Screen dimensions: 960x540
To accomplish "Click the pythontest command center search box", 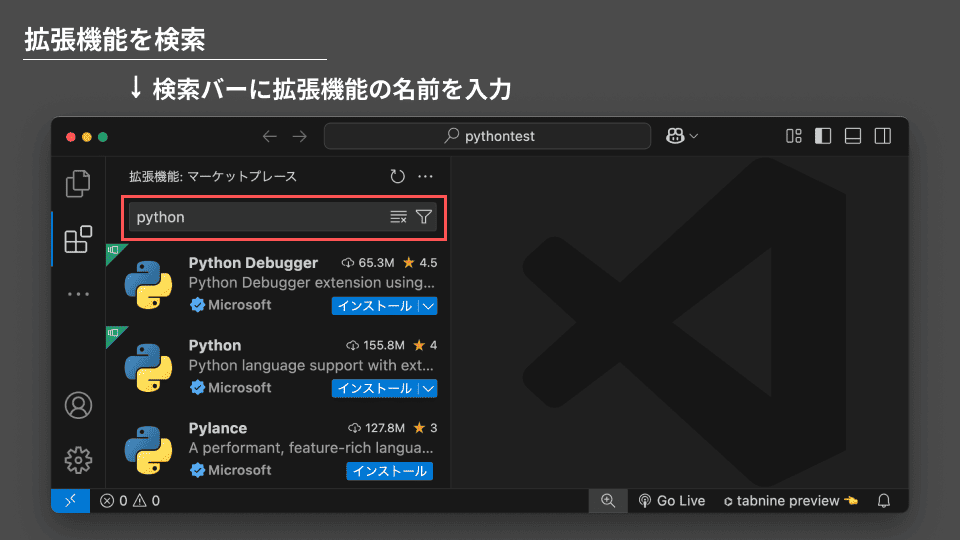I will click(x=487, y=136).
